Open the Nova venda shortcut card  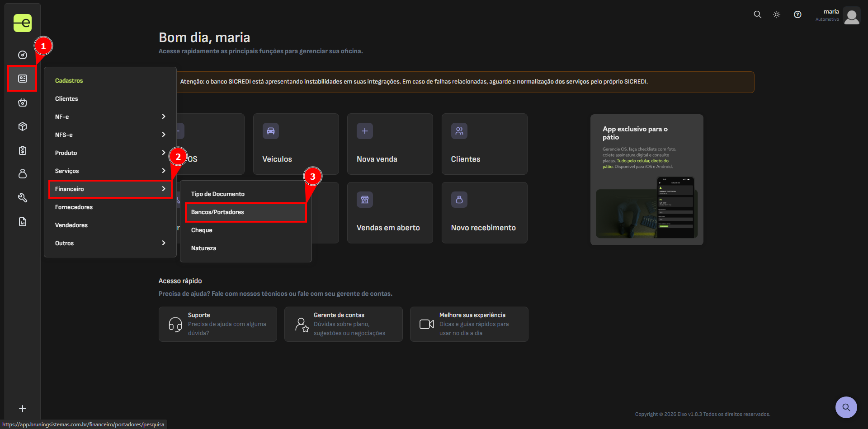(390, 144)
